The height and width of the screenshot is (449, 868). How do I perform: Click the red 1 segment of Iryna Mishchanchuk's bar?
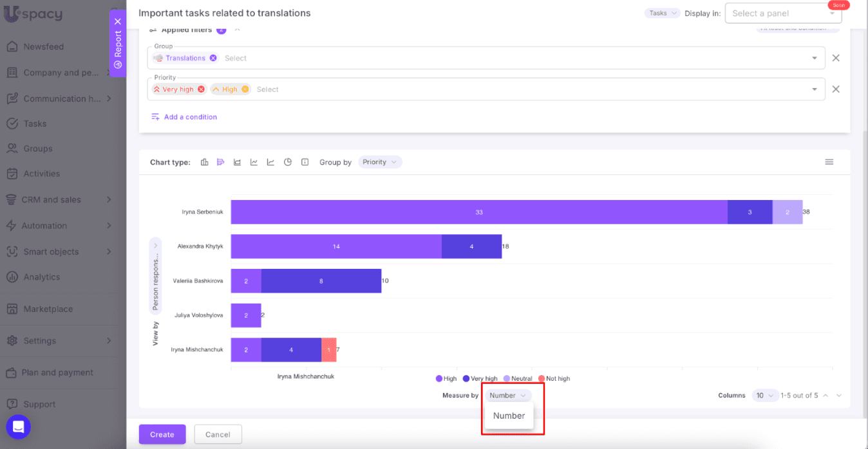(x=329, y=350)
